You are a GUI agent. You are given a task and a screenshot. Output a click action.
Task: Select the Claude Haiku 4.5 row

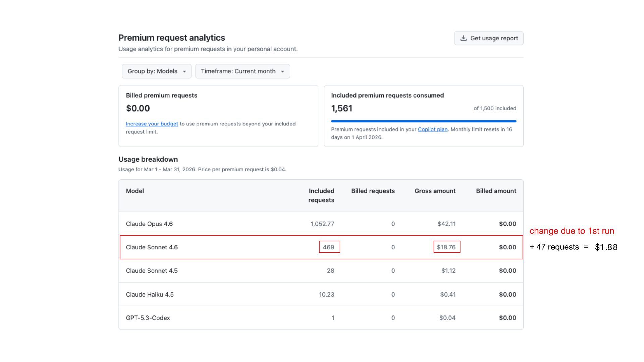(x=150, y=295)
